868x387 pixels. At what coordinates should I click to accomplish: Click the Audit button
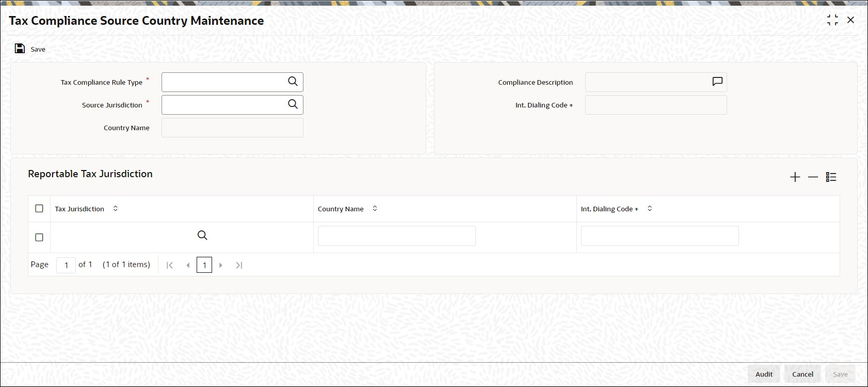click(x=764, y=374)
